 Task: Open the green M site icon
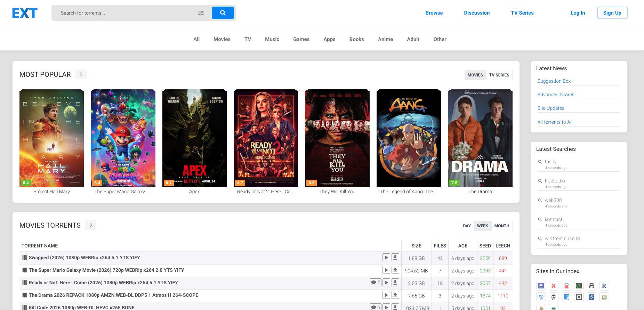pyautogui.click(x=604, y=297)
